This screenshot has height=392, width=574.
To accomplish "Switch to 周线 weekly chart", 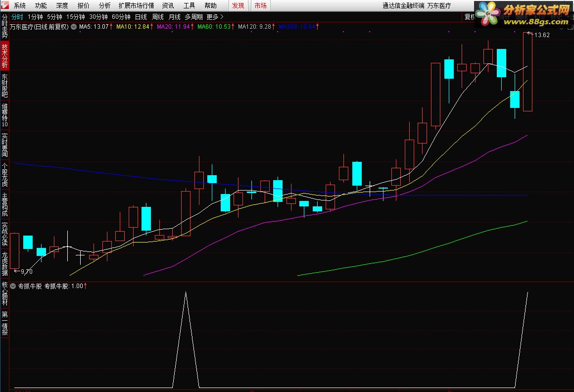I will point(157,17).
